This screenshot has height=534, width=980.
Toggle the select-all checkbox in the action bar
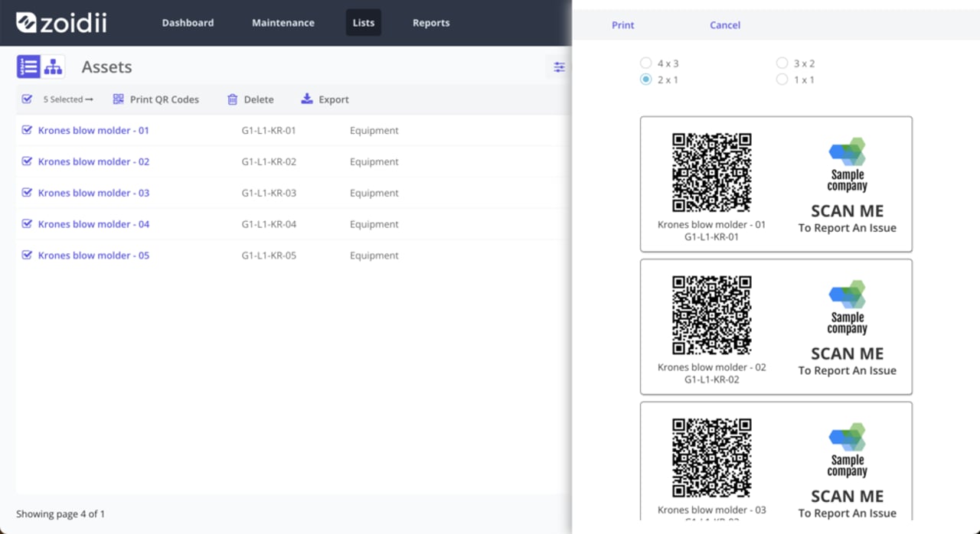(x=28, y=99)
